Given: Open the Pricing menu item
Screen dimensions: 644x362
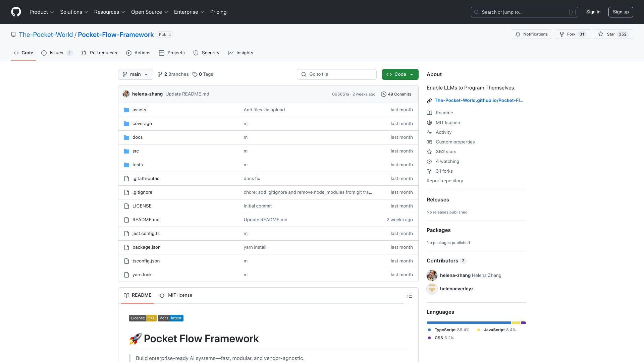Looking at the screenshot, I should click(x=218, y=12).
